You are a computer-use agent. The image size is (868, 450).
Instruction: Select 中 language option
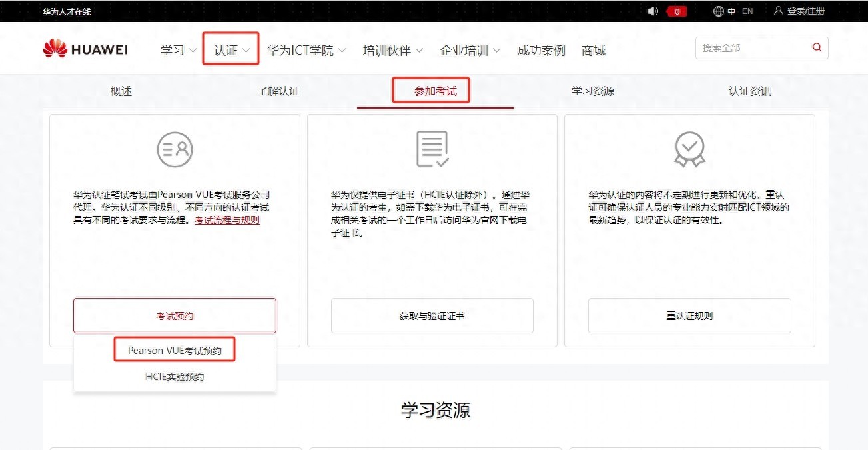731,11
